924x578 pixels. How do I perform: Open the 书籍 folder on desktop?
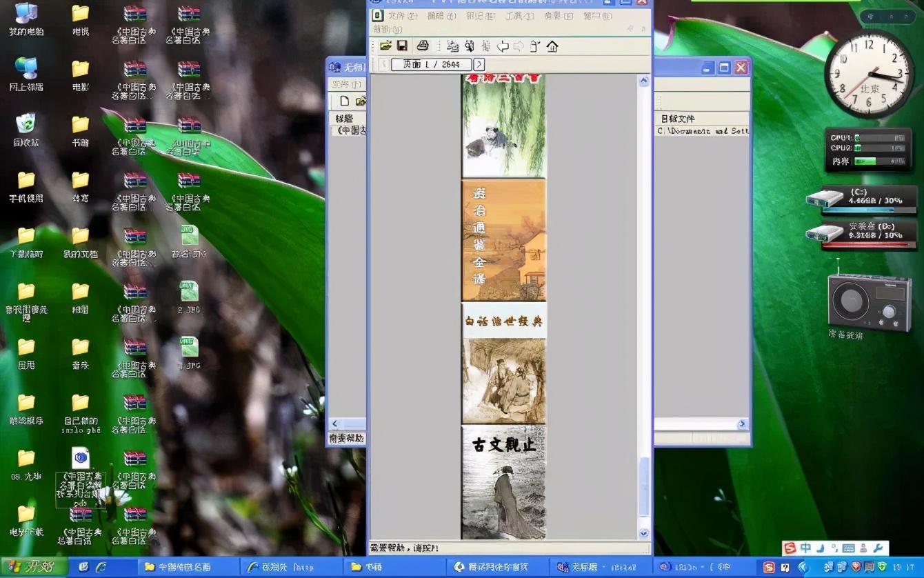tap(81, 130)
